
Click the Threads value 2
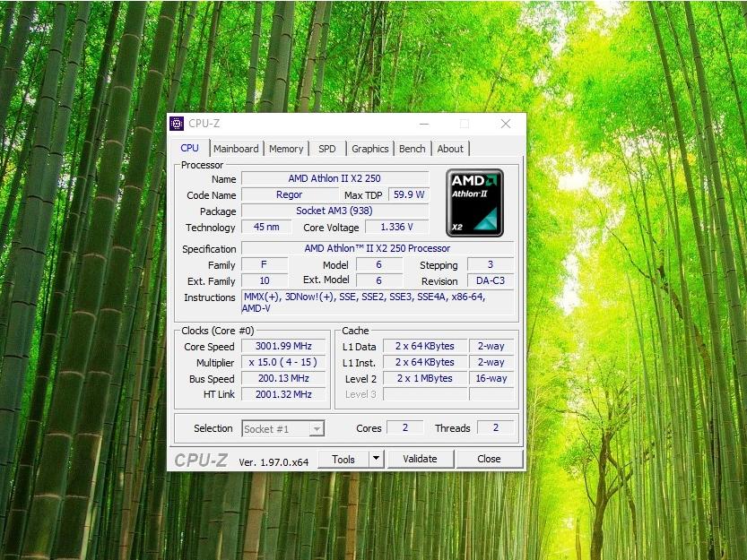[x=495, y=428]
